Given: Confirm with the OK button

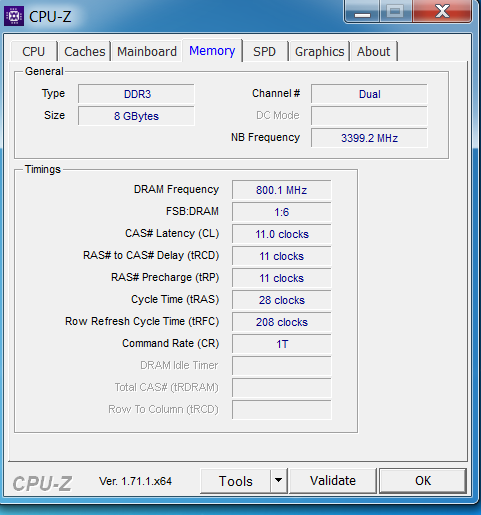Looking at the screenshot, I should pyautogui.click(x=423, y=481).
